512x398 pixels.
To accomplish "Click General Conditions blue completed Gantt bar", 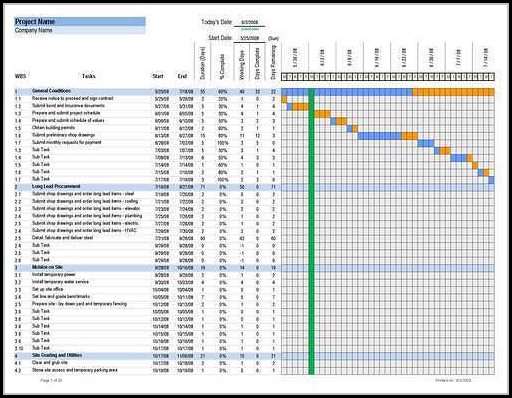I will [347, 92].
